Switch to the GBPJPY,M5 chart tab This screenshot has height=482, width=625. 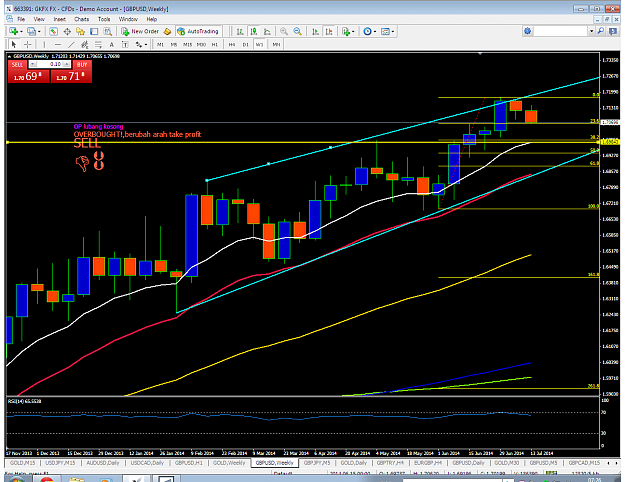pos(317,463)
